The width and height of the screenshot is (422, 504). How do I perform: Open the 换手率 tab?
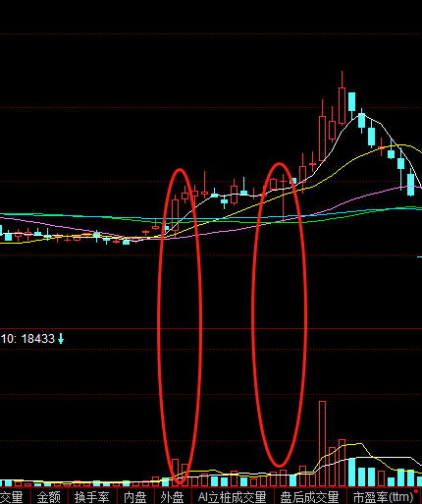(x=91, y=496)
